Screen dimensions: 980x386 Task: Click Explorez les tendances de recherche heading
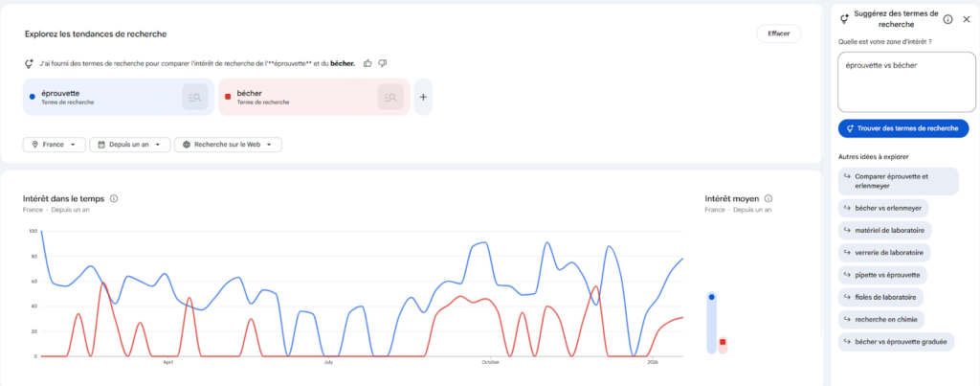coord(96,34)
